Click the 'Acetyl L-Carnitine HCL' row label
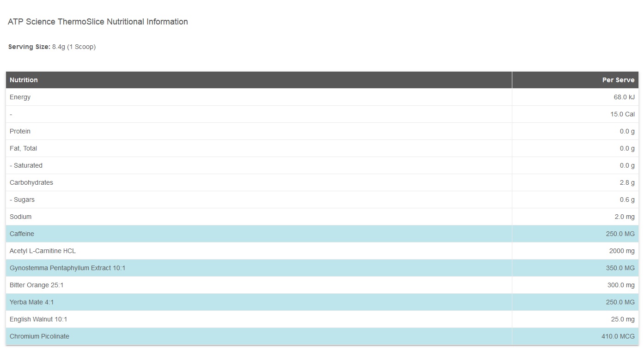Viewport: 644px width, 351px height. tap(43, 251)
